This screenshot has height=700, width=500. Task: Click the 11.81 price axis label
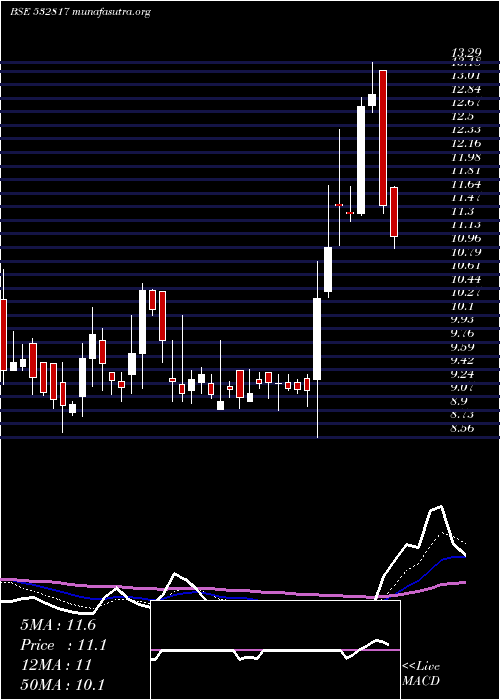tap(467, 171)
